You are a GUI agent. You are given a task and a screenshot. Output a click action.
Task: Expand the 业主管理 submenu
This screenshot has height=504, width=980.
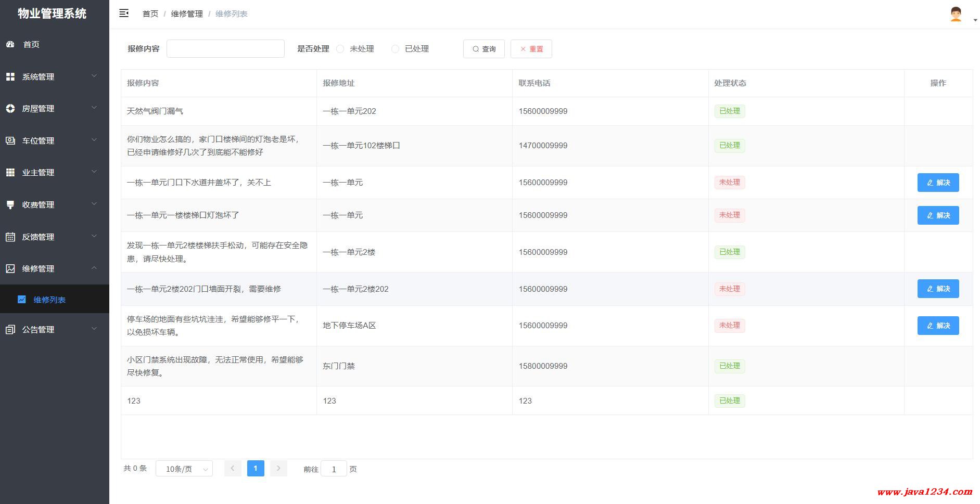[x=54, y=172]
